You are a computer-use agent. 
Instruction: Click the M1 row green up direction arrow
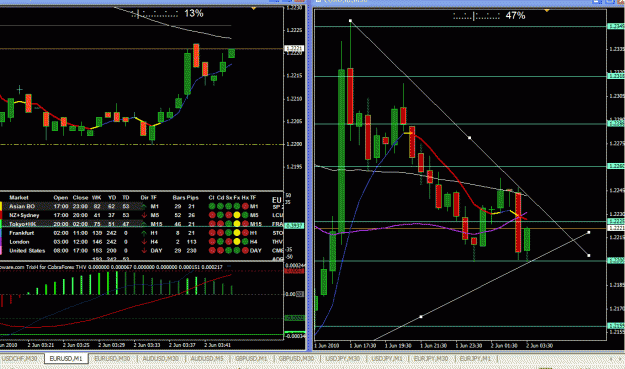pos(144,206)
